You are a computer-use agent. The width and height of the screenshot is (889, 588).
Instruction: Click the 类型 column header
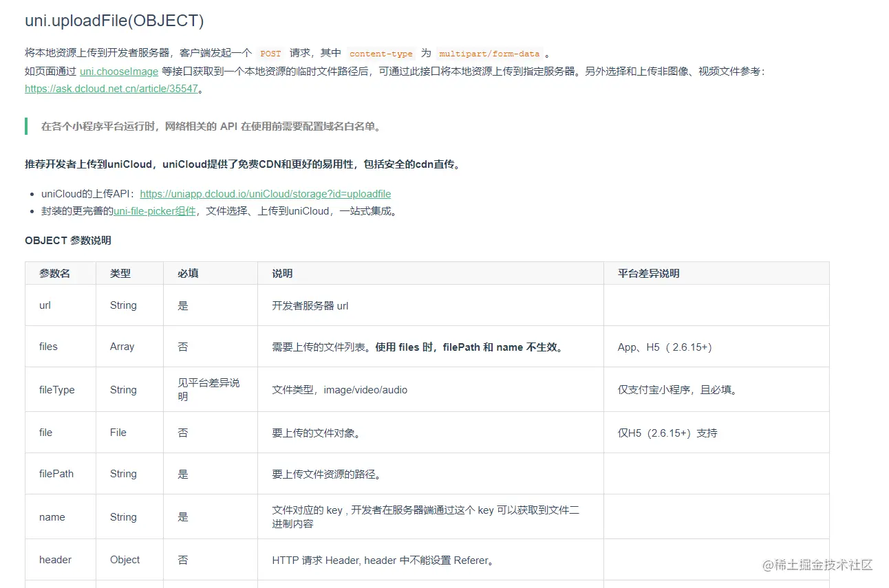(x=130, y=273)
